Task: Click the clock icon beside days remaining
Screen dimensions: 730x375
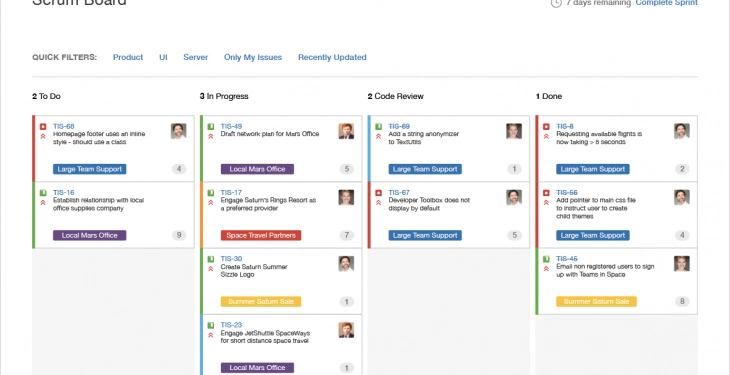Action: (556, 3)
